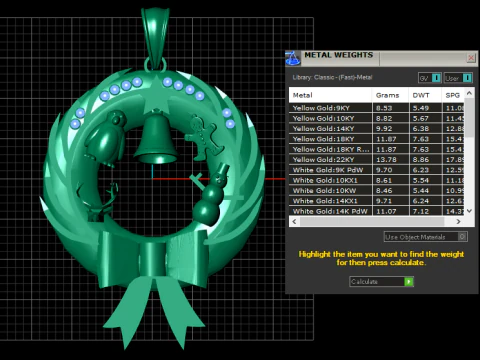Select the Yellow Gold:10KY row

[x=377, y=118]
